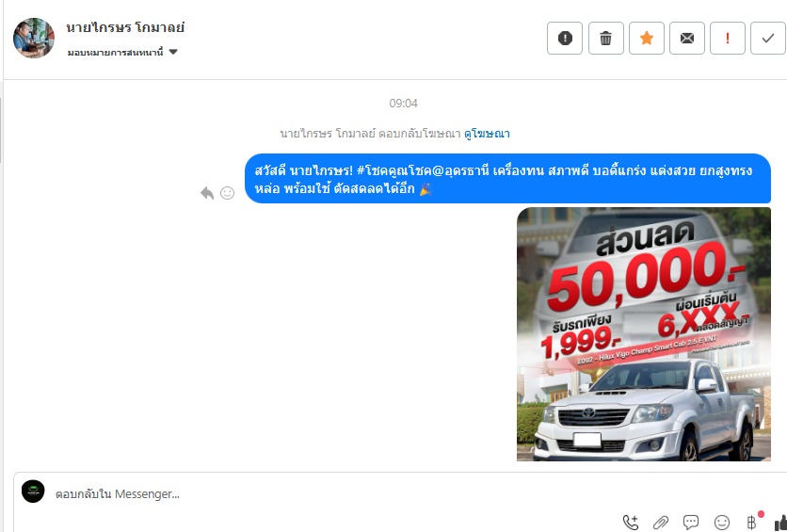Click the ดูโฆษณา link
The height and width of the screenshot is (532, 787).
487,134
